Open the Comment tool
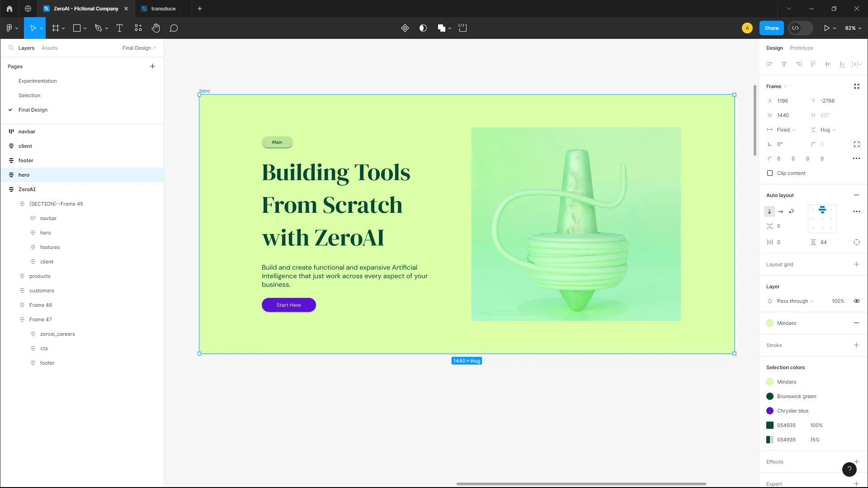This screenshot has width=868, height=488. click(174, 28)
